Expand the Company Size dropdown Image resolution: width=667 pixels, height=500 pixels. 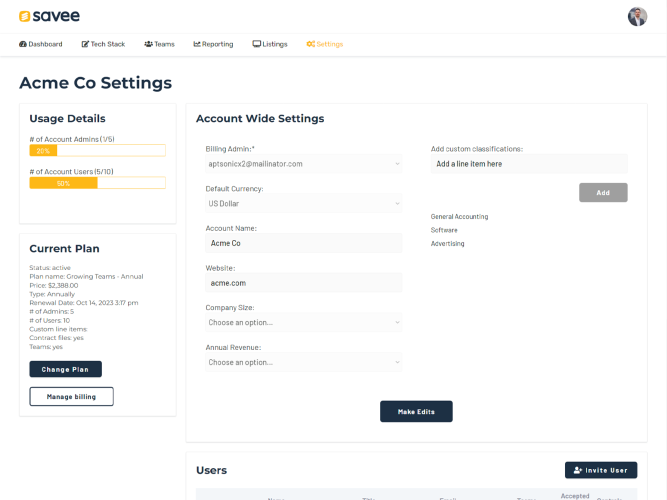click(304, 323)
